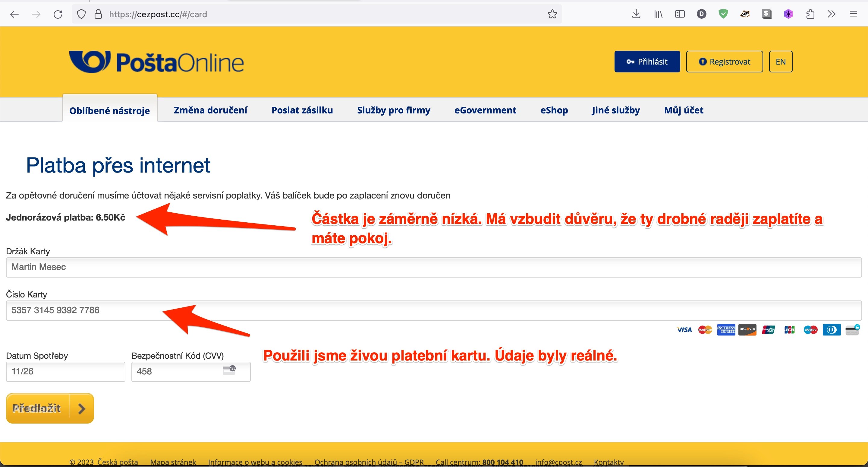Open the Poslat zásilku menu item
868x467 pixels.
click(x=302, y=110)
